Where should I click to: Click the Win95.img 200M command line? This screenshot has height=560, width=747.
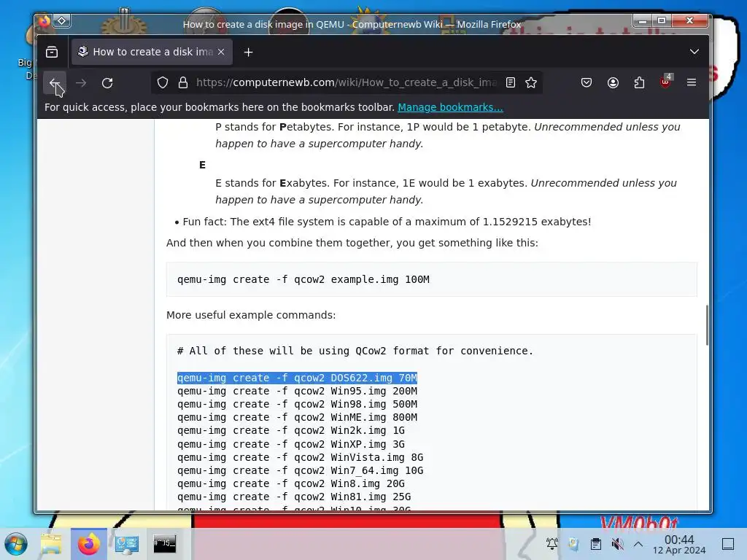coord(297,391)
